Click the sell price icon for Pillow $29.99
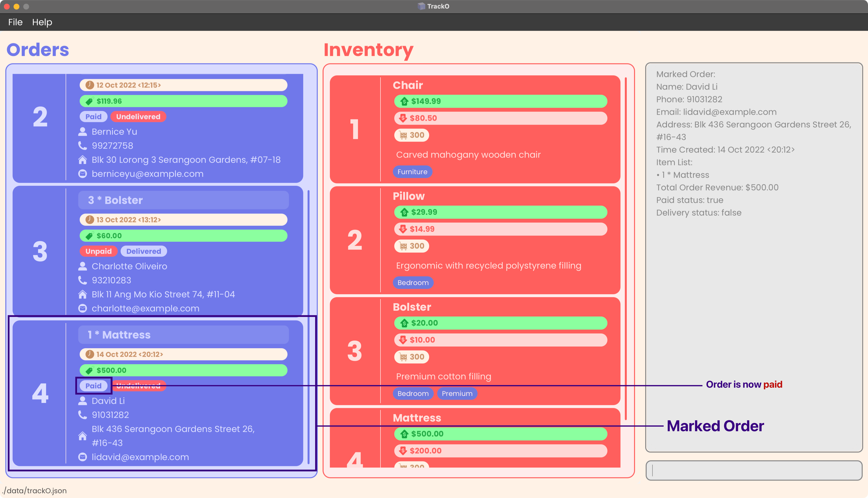 click(x=404, y=212)
